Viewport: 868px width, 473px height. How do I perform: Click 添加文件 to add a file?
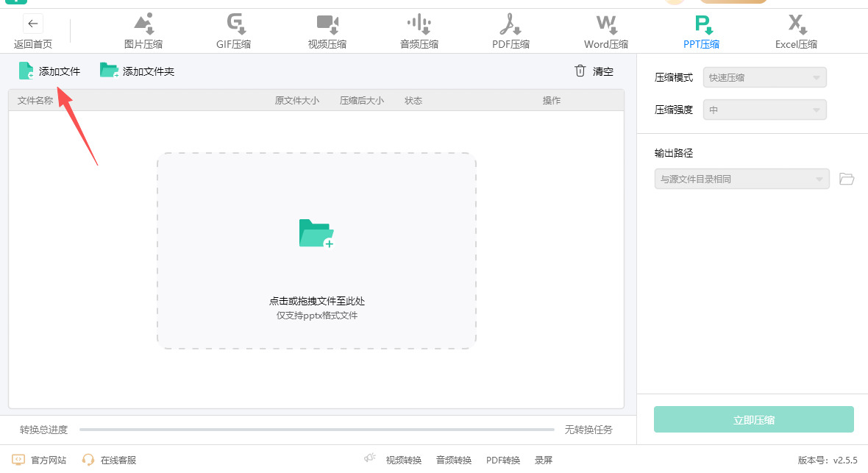pyautogui.click(x=49, y=71)
